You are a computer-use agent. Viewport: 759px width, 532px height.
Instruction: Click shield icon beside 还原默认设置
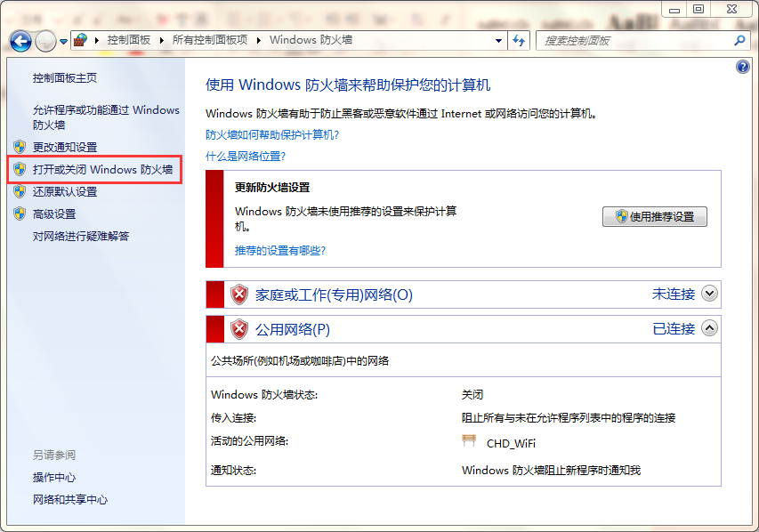click(x=20, y=191)
